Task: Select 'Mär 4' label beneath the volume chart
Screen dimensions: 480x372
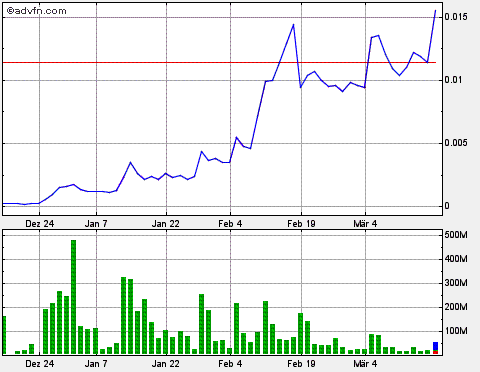Action: pos(365,363)
